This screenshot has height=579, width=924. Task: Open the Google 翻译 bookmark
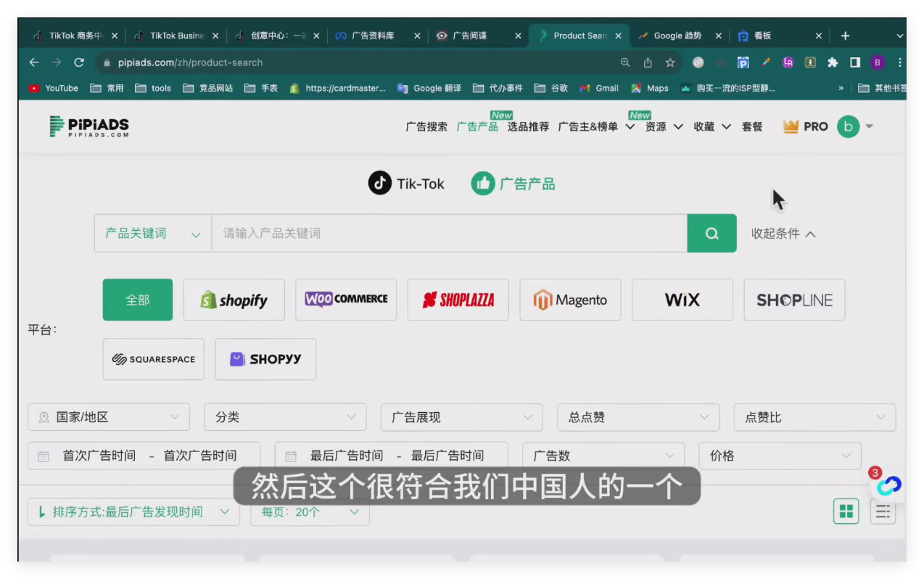pos(429,88)
